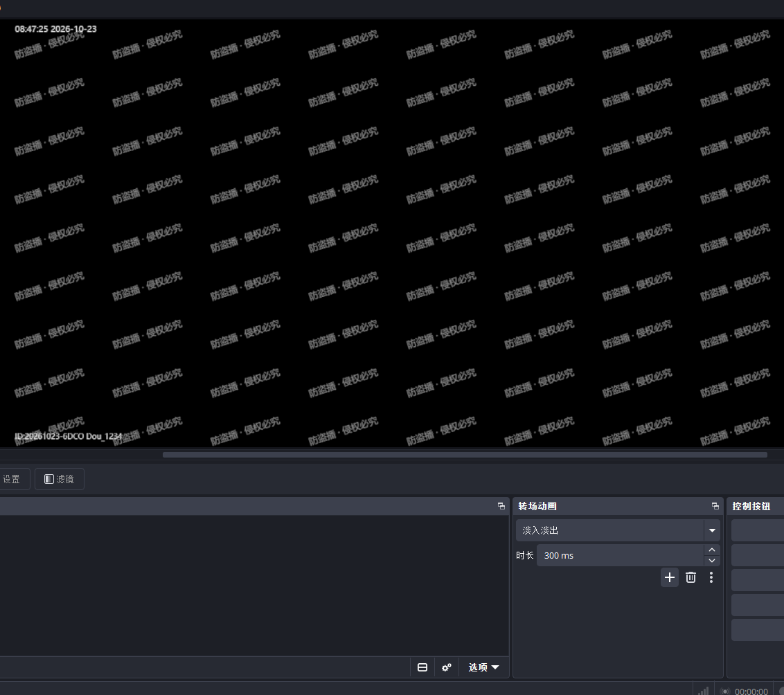784x695 pixels.
Task: Delete the transition using the trash icon
Action: (691, 577)
